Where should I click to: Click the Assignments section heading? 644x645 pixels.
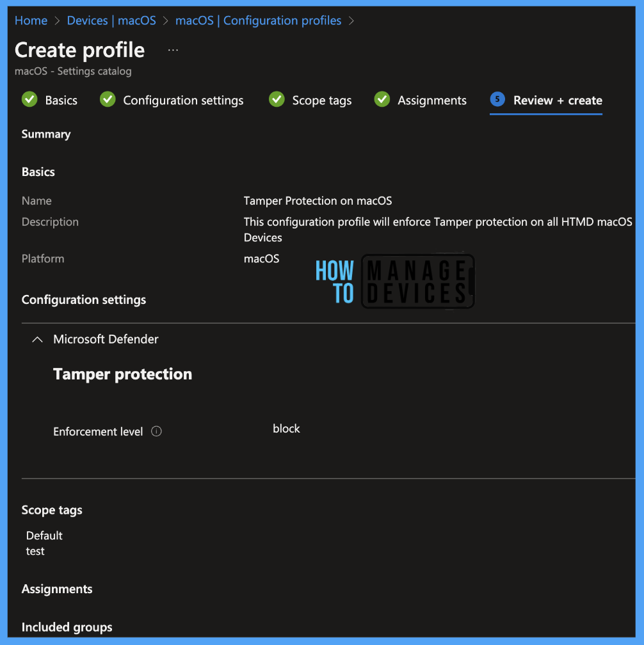[x=57, y=589]
